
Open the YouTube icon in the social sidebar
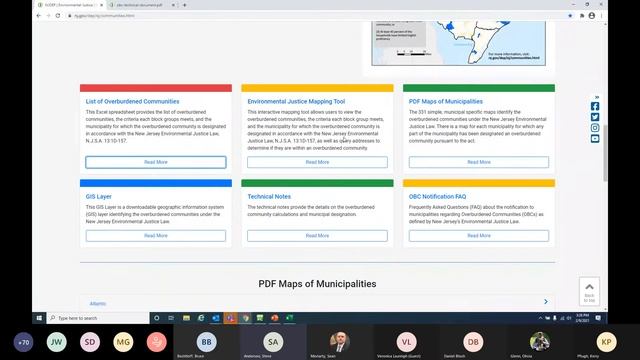(595, 139)
